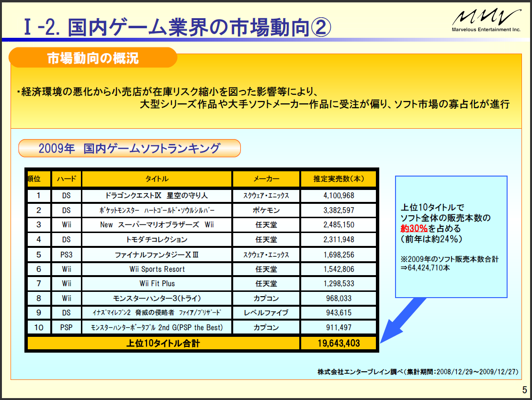Image resolution: width=532 pixels, height=400 pixels.
Task: Click the Marvelous Entertainment Inc. logo
Action: (486, 21)
